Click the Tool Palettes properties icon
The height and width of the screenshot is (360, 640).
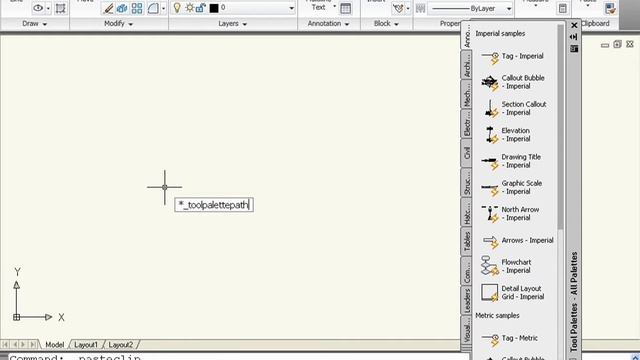(574, 49)
